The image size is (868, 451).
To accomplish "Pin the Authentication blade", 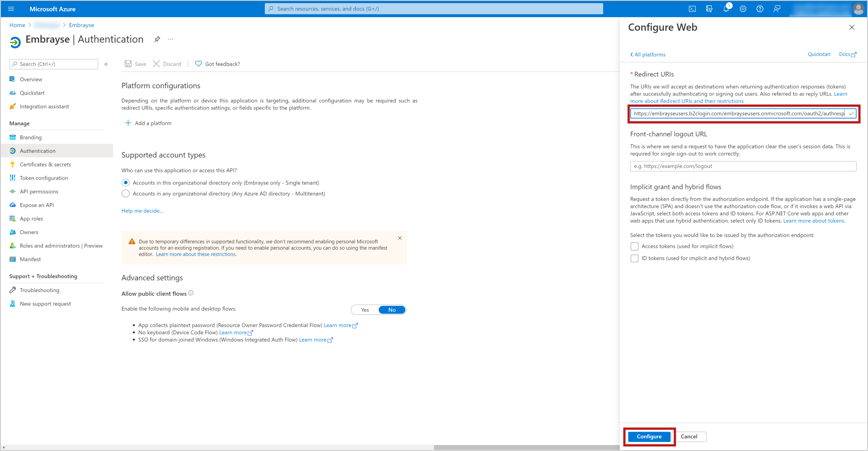I will 157,39.
